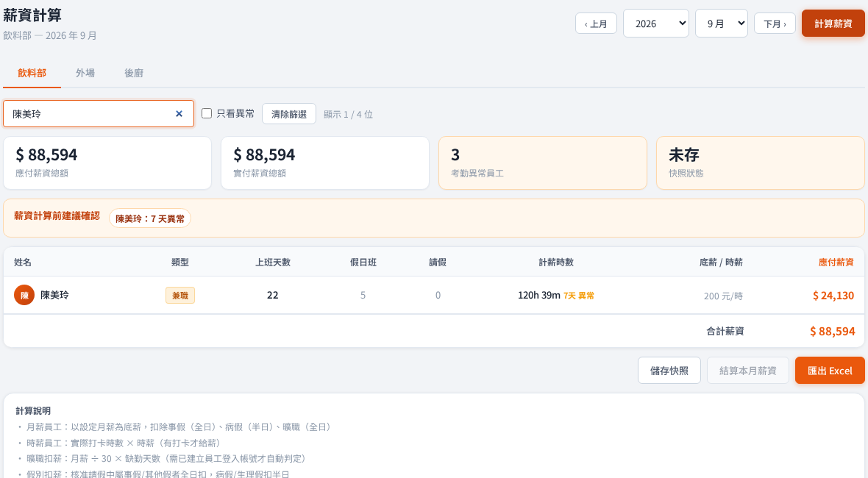Click the 儲存快照 button
This screenshot has height=478, width=868.
[x=669, y=371]
